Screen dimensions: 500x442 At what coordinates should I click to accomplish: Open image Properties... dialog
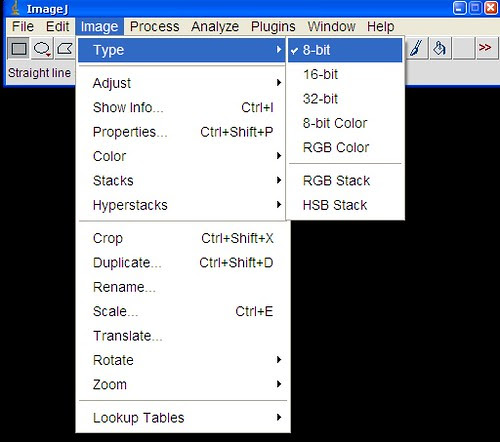pyautogui.click(x=181, y=132)
